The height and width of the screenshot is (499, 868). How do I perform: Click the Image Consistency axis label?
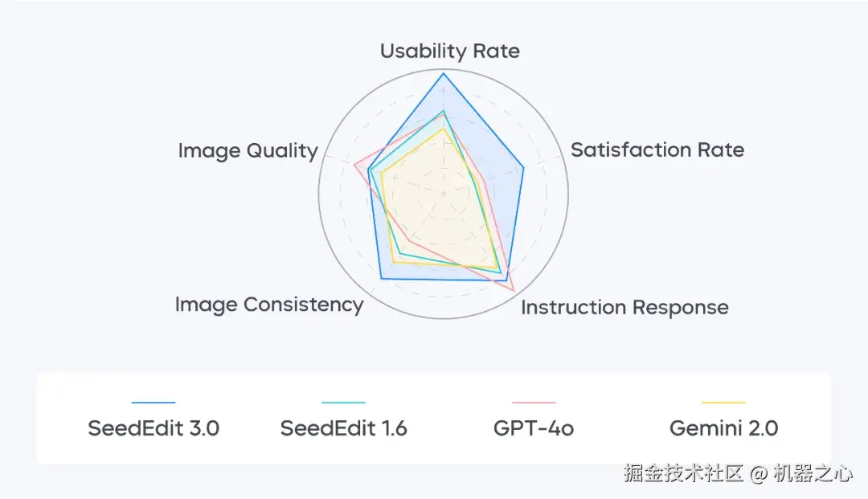coord(269,305)
